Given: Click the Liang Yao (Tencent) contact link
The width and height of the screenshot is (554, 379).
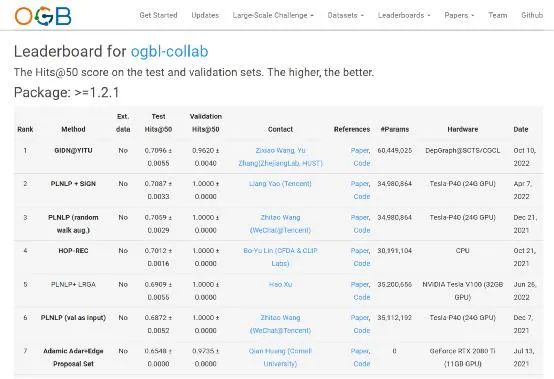Looking at the screenshot, I should click(280, 184).
